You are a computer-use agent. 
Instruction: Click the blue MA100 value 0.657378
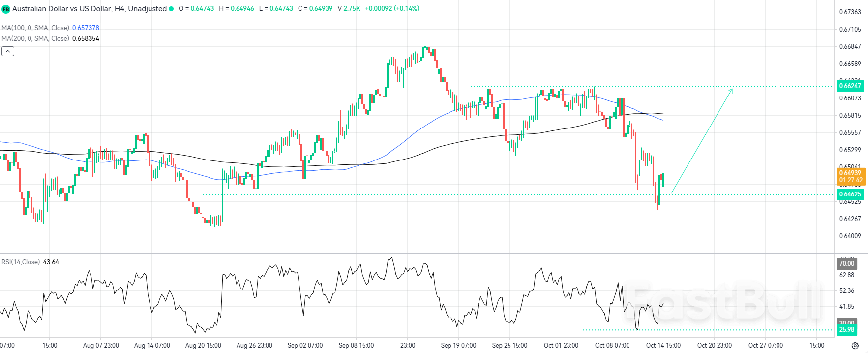86,28
